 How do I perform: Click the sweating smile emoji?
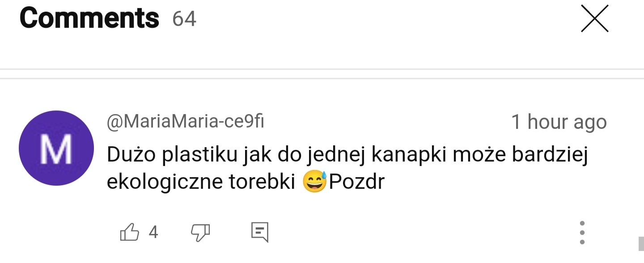315,182
